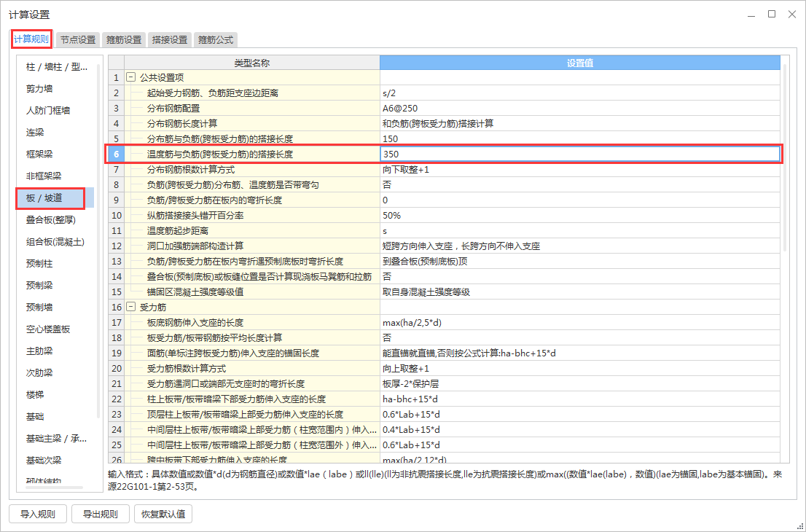Select 柱 / 墙柱 / 型... in the component list
Viewport: 806px width, 532px height.
57,67
